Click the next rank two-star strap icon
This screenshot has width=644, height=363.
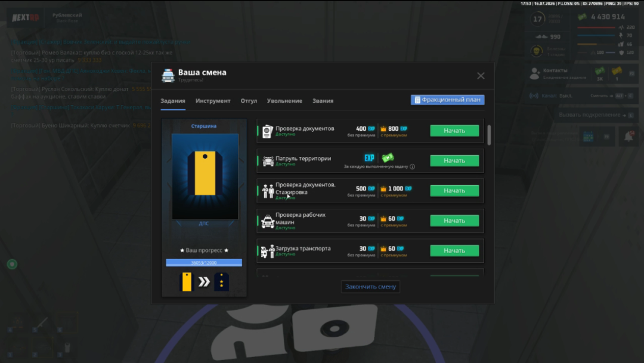coord(221,282)
